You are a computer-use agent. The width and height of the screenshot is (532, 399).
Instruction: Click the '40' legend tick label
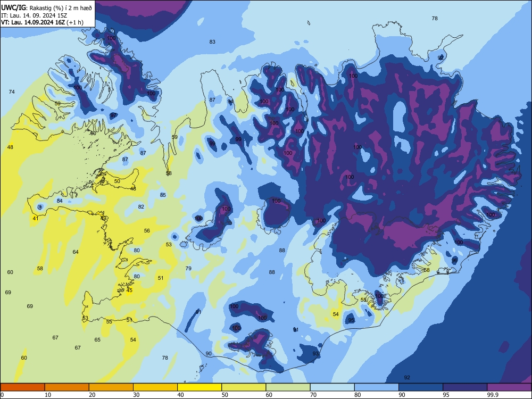(x=180, y=395)
